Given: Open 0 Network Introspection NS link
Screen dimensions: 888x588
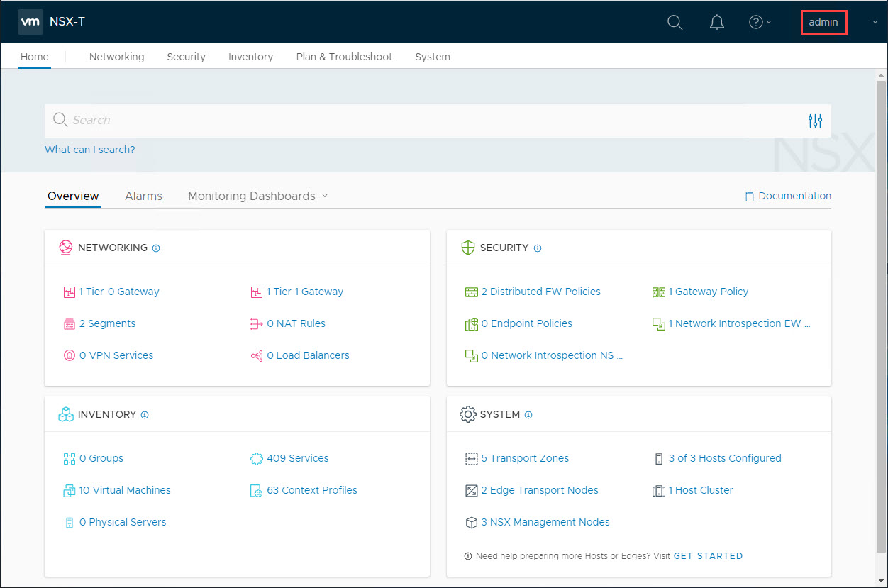Looking at the screenshot, I should pos(552,355).
